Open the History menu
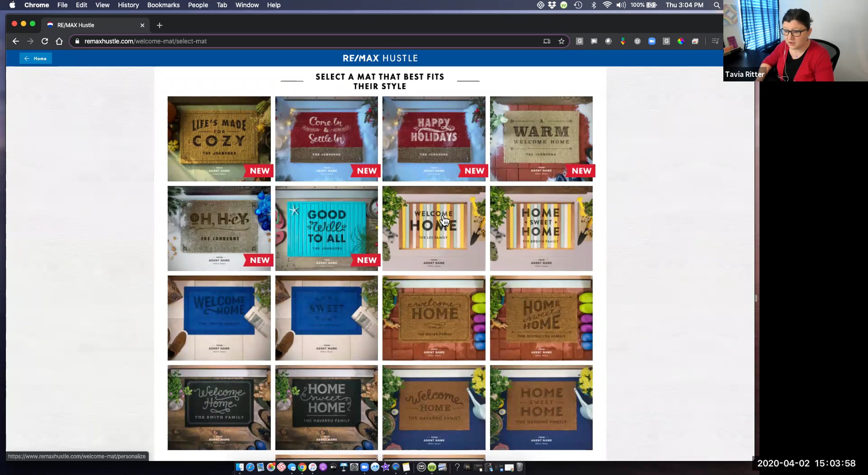This screenshot has width=868, height=475. [x=128, y=5]
